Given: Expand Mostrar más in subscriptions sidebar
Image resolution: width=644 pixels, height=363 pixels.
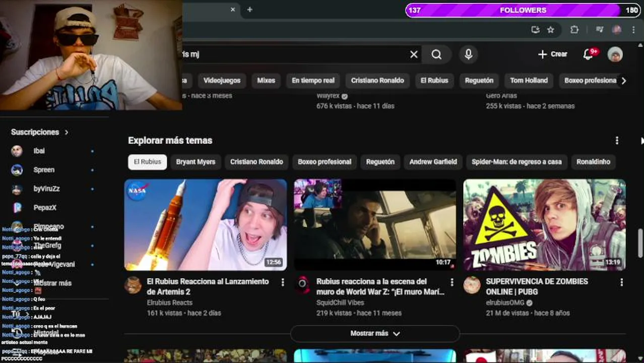Looking at the screenshot, I should click(53, 283).
